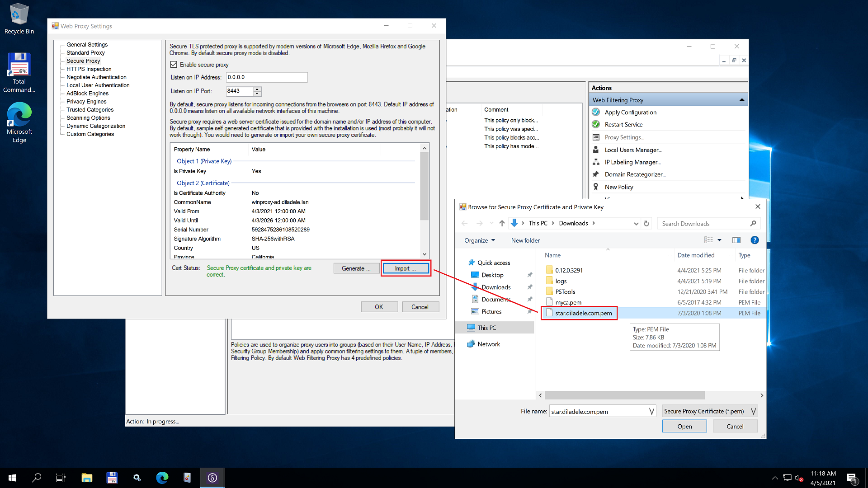Click New folder in the Browse dialog
Image resolution: width=868 pixels, height=488 pixels.
pyautogui.click(x=525, y=240)
